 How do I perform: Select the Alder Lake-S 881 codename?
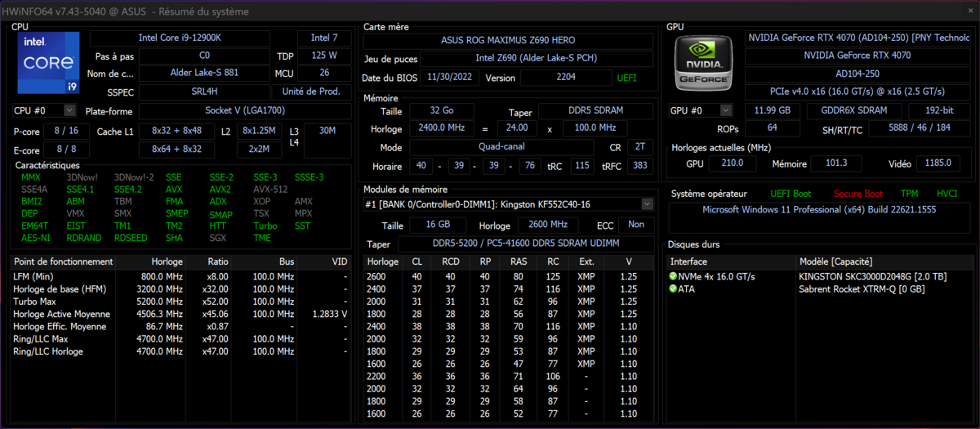coord(204,73)
